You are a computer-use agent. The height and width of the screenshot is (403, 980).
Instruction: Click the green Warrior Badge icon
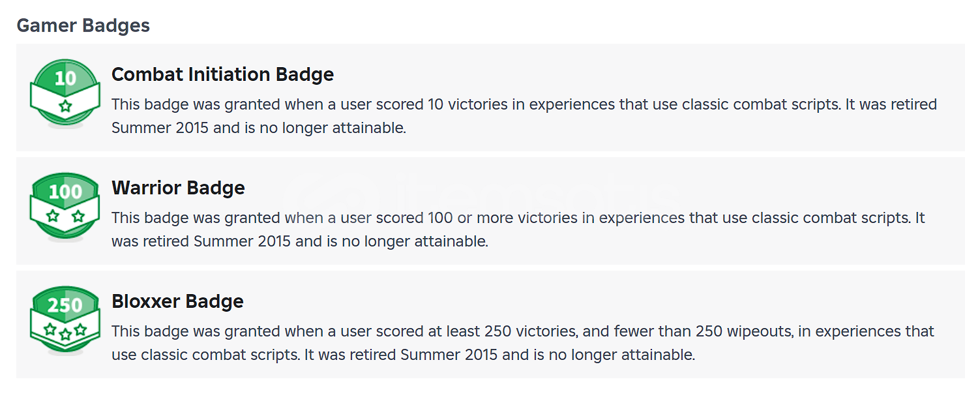65,207
